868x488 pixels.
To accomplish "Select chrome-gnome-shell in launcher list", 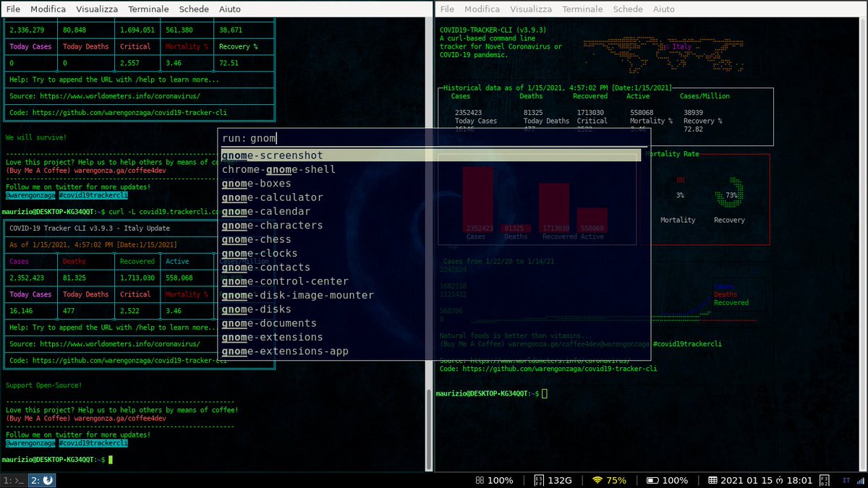I will coord(430,169).
